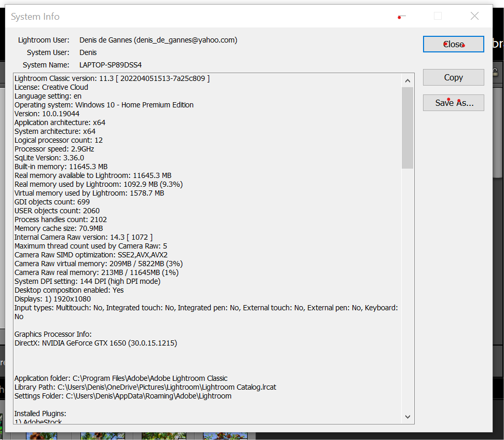
Task: Select the second filmstrip thumbnail
Action: point(102,436)
